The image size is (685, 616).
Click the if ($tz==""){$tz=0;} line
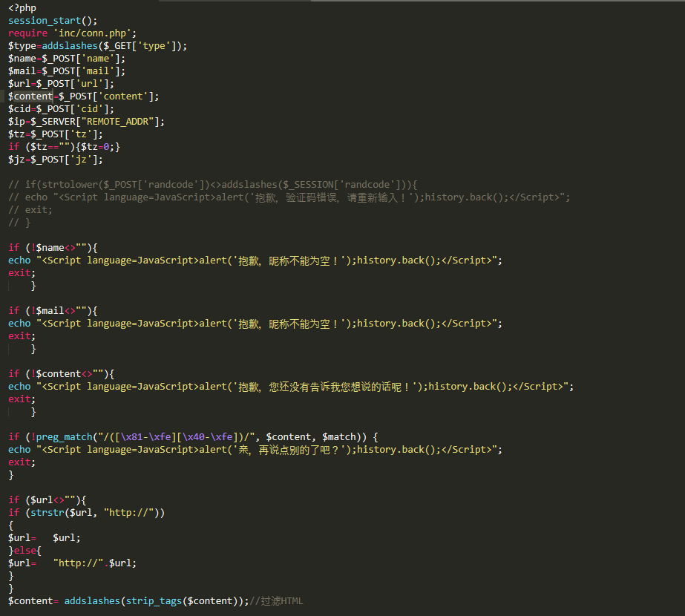(x=65, y=147)
